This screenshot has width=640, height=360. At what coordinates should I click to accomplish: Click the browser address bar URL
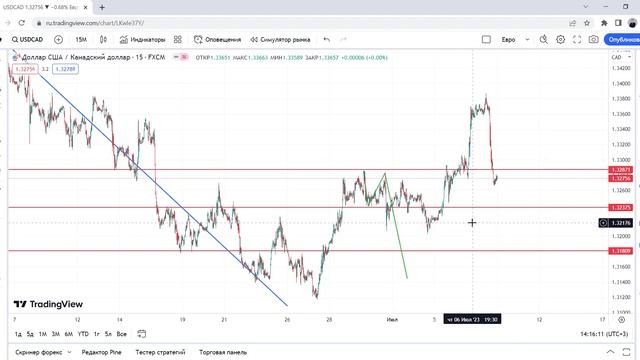95,23
